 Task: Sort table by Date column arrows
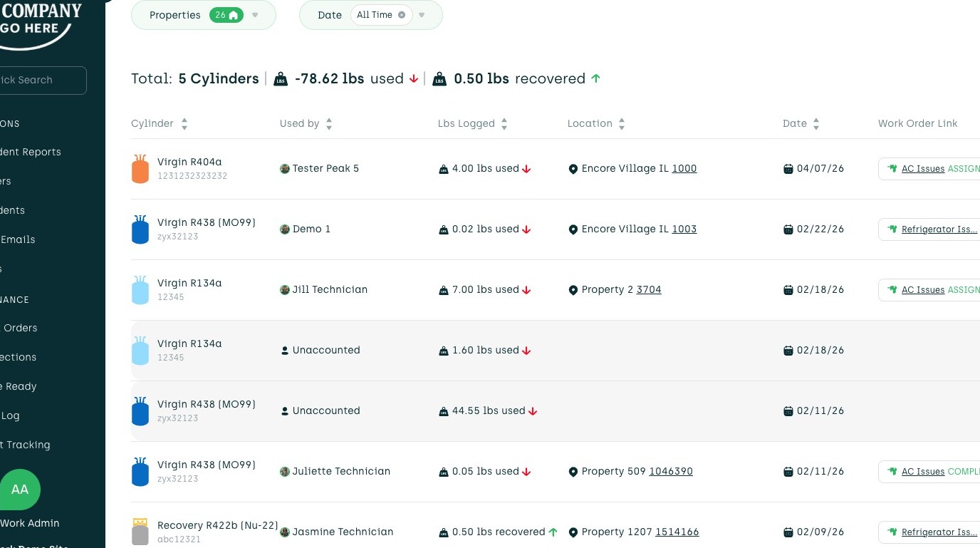(x=816, y=124)
